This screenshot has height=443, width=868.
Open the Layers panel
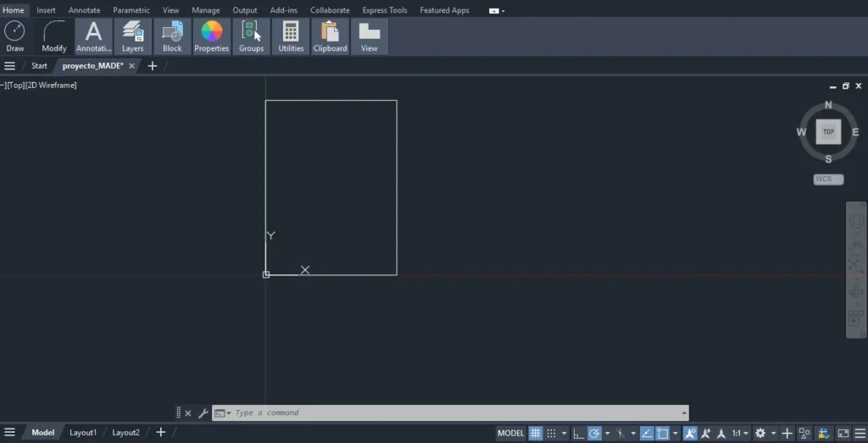pyautogui.click(x=133, y=36)
